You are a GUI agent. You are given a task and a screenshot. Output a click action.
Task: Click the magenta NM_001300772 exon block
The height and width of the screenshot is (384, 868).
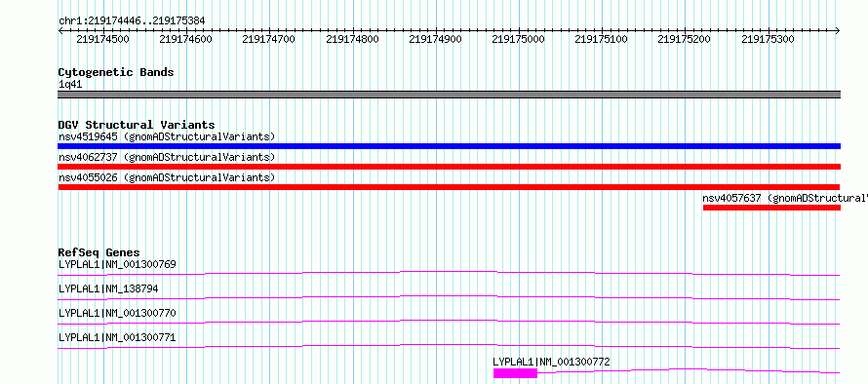tap(515, 373)
